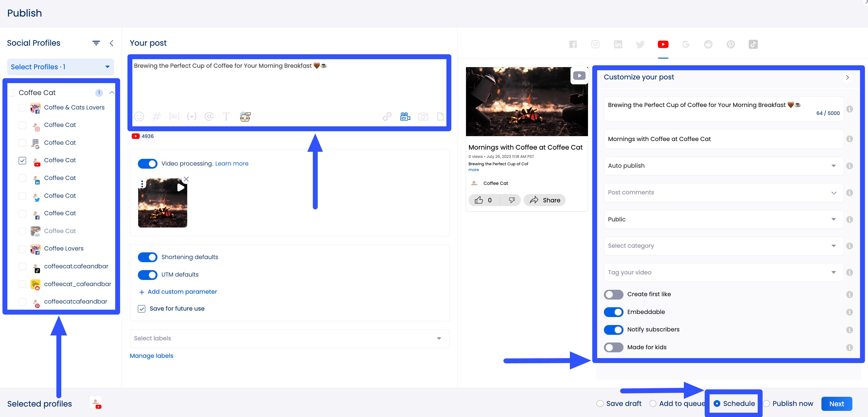Open the Select Profiles dropdown
Viewport: 868px width, 417px height.
pos(60,67)
